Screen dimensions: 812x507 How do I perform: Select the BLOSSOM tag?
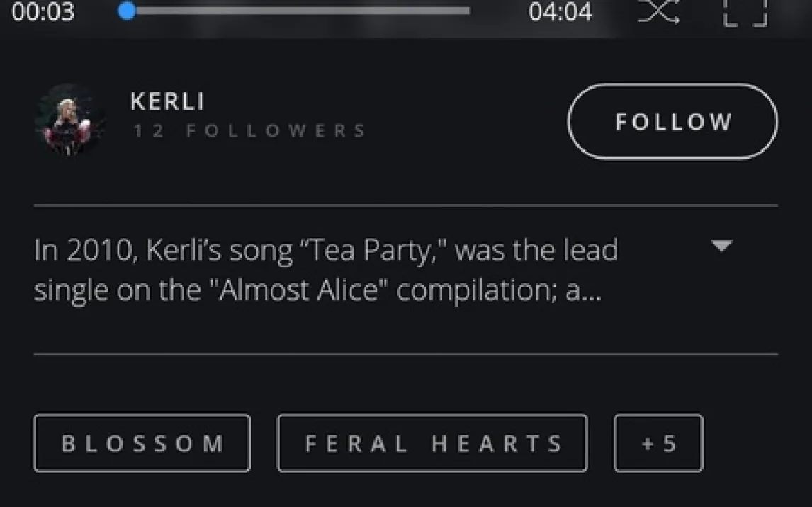pyautogui.click(x=142, y=443)
